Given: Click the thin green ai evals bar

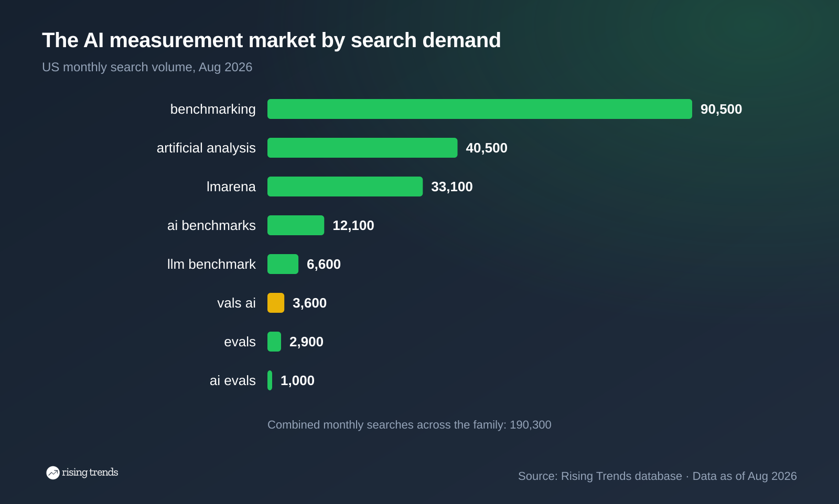Looking at the screenshot, I should (x=270, y=380).
